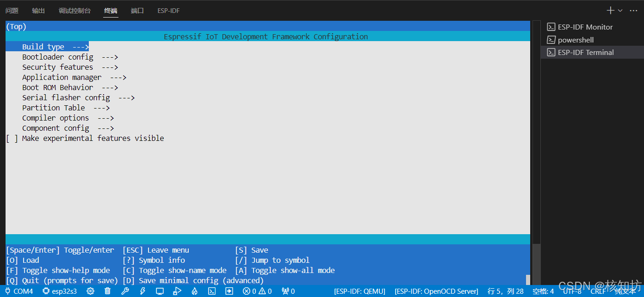Open the Security features submenu
Viewport: 644px width, 297px height.
tap(70, 67)
